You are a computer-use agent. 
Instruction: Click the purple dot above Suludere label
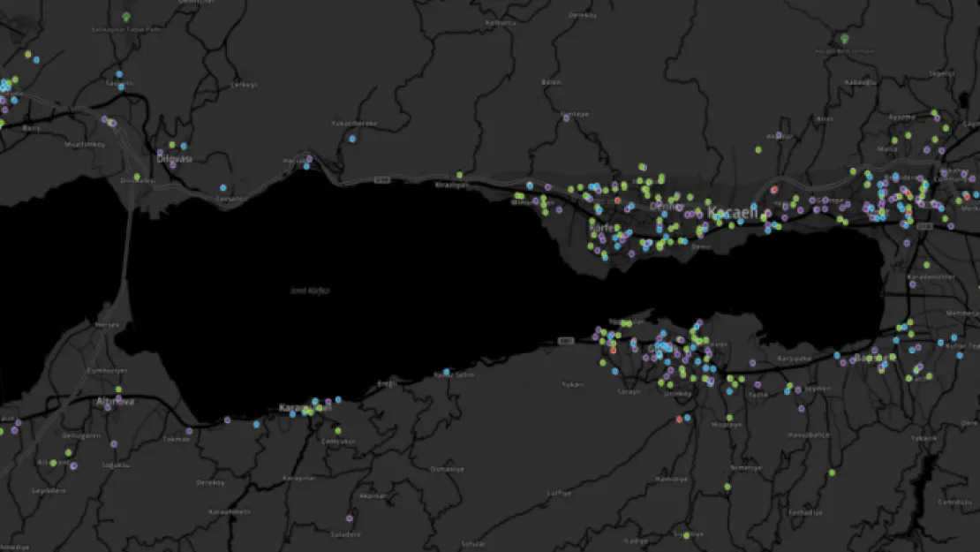click(x=350, y=518)
